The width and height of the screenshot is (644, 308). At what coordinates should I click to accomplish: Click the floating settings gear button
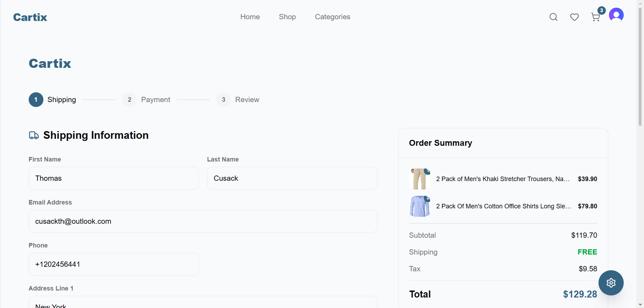pyautogui.click(x=611, y=283)
